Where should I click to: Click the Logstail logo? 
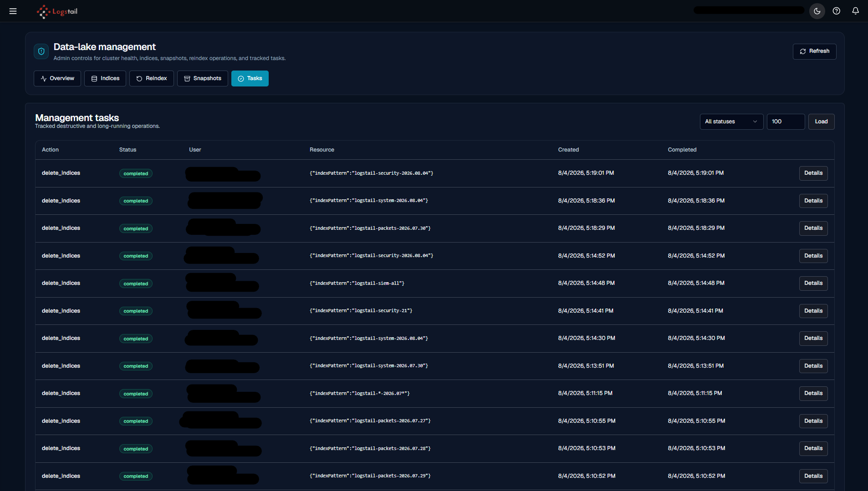tap(57, 11)
